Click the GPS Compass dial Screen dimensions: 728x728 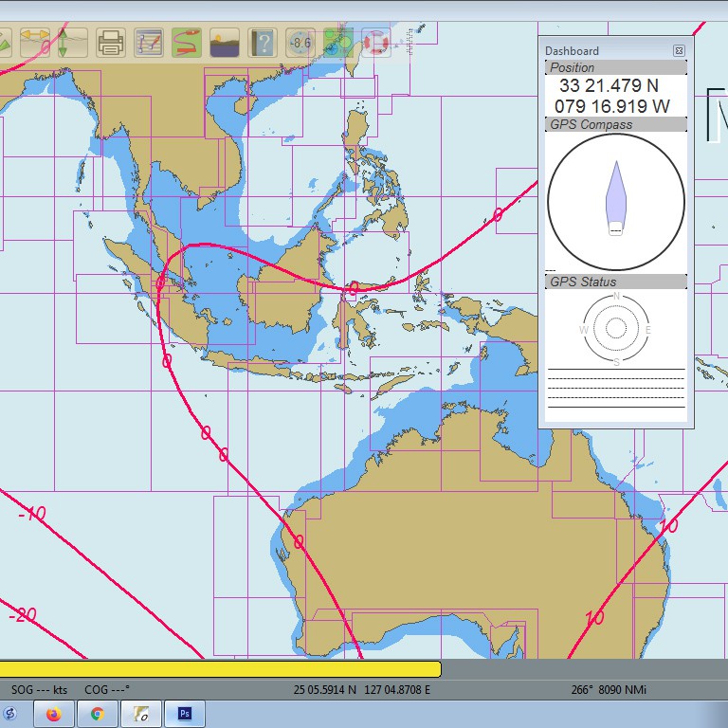pos(616,201)
